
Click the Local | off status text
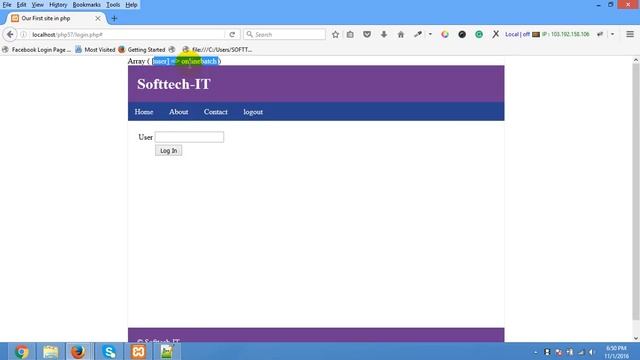coord(517,34)
